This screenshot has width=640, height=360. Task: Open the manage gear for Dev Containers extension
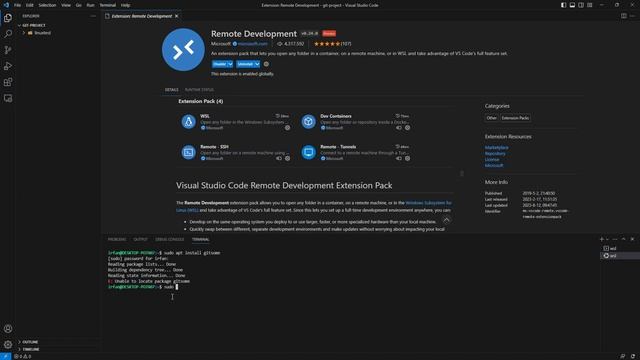coord(407,128)
